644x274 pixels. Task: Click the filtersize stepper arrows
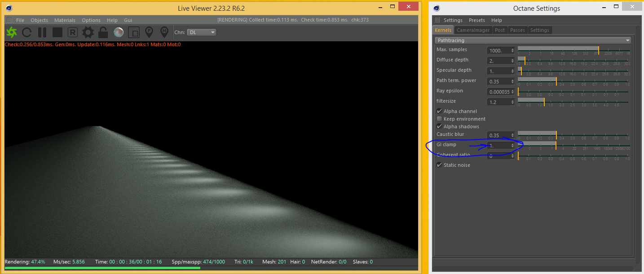[512, 102]
